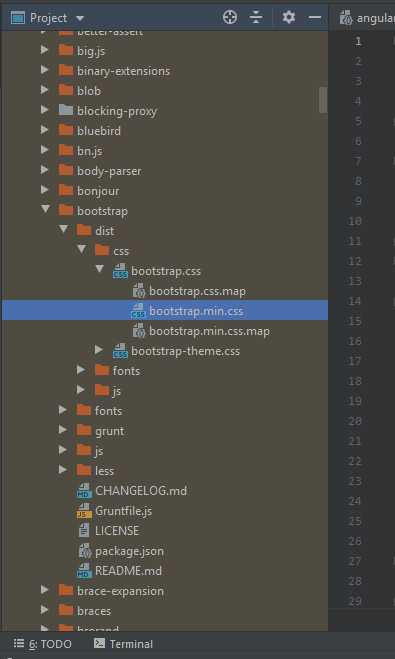Select the Gruntfile.js file name
395x659 pixels.
tap(124, 511)
